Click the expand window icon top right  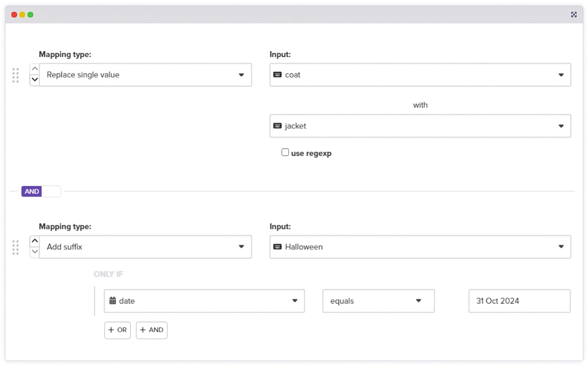574,15
